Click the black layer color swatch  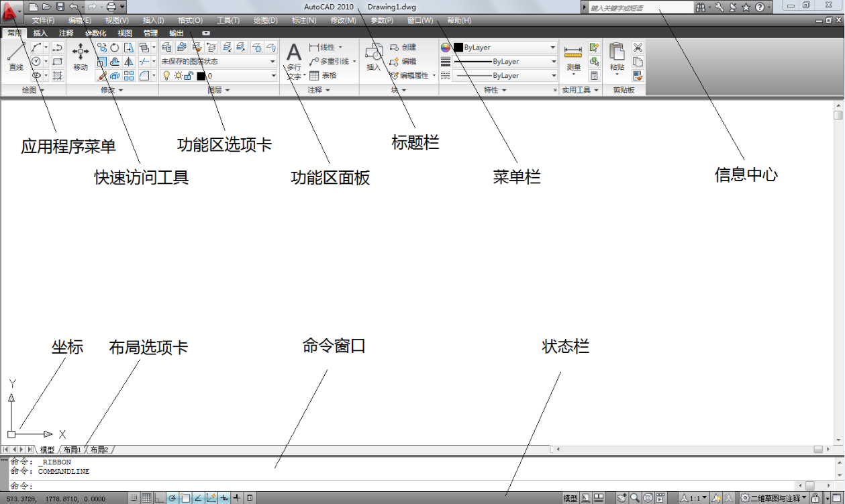pyautogui.click(x=201, y=76)
